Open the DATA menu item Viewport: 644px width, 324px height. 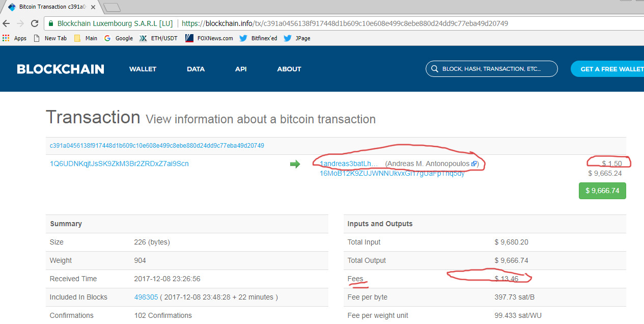pyautogui.click(x=195, y=69)
